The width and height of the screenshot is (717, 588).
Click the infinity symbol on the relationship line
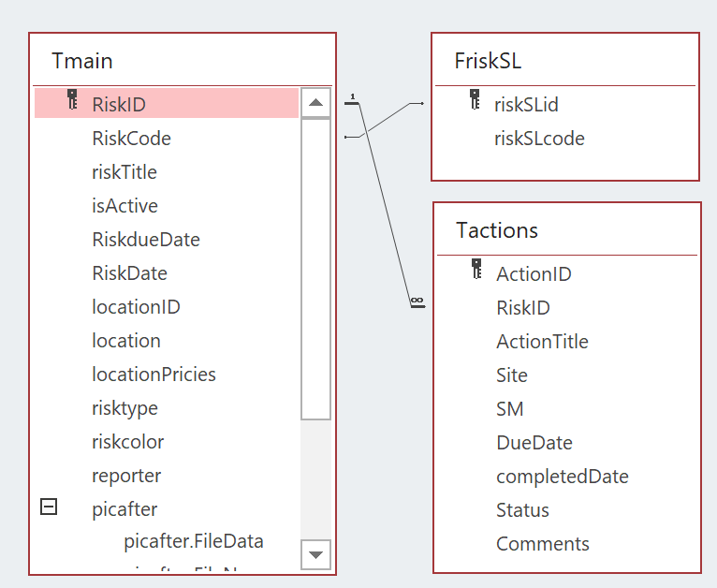pos(417,301)
